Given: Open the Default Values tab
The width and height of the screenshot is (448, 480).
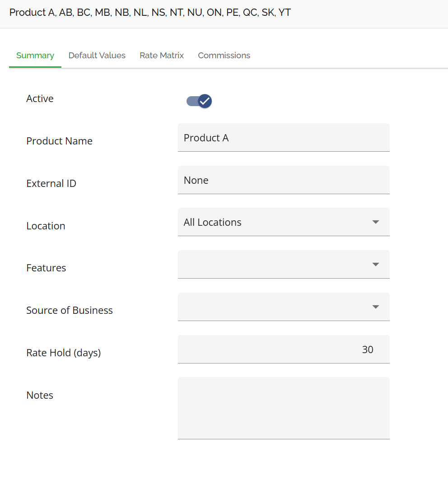Looking at the screenshot, I should (97, 56).
